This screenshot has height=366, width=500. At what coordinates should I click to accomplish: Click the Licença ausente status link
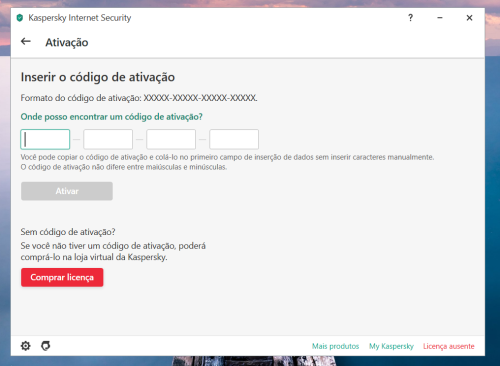pyautogui.click(x=449, y=346)
